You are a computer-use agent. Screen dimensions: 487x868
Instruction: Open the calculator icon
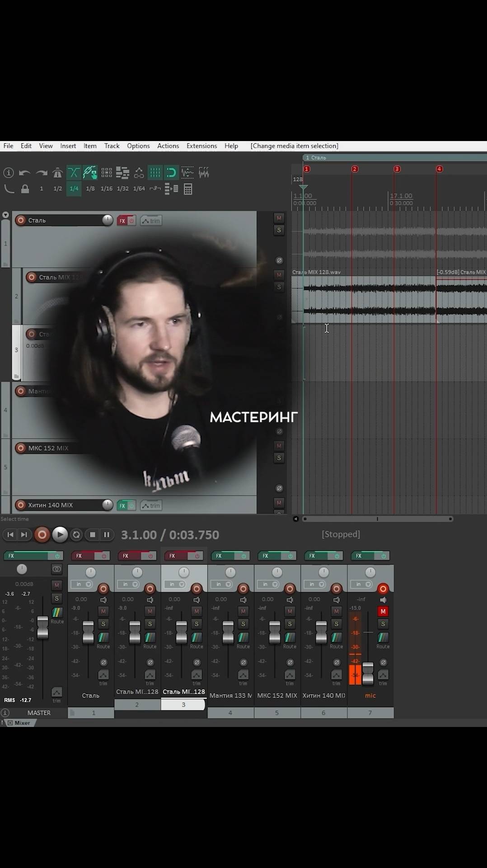(188, 189)
